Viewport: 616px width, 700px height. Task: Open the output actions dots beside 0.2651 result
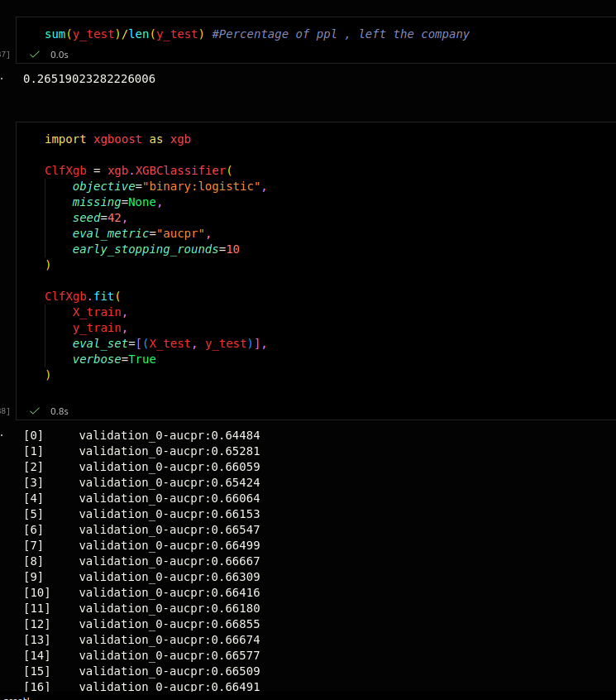pos(2,79)
